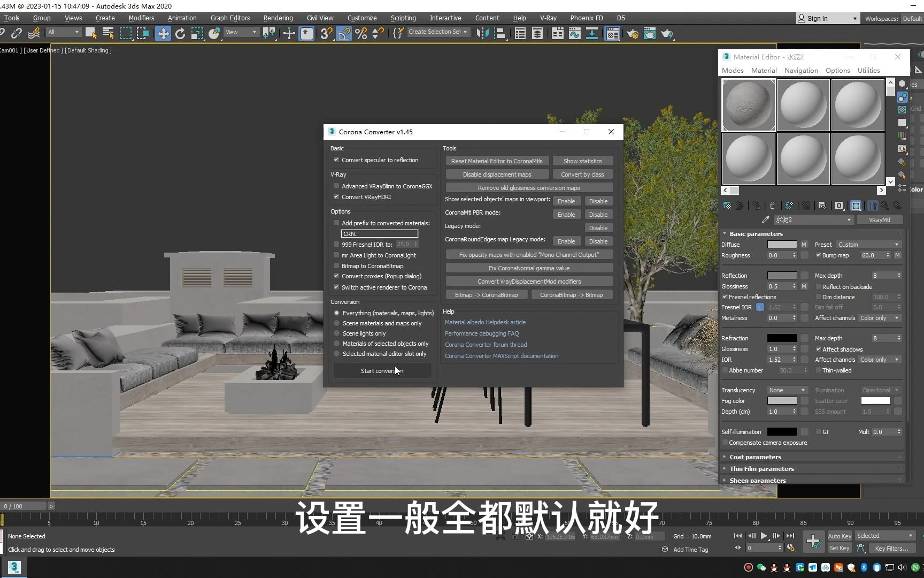
Task: Click the Diffuse color swatch
Action: [x=782, y=245]
